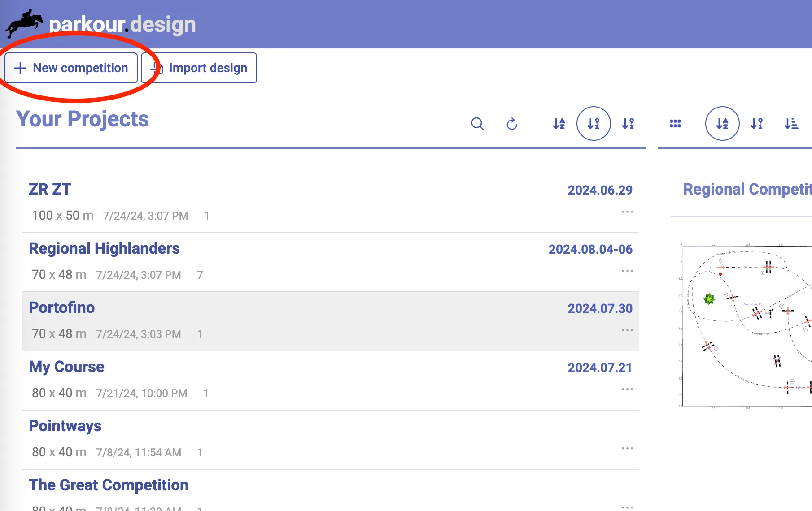Open options menu for Portofino
Viewport: 812px width, 511px height.
[627, 330]
